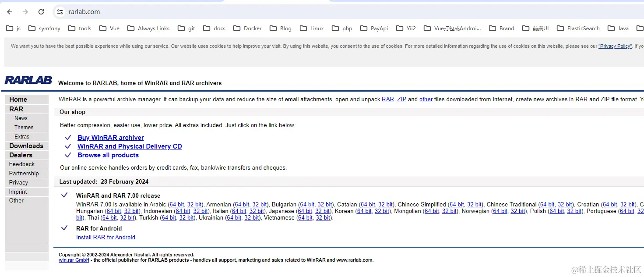The image size is (644, 277).
Task: Follow the RAR link in the intro text
Action: [x=388, y=99]
